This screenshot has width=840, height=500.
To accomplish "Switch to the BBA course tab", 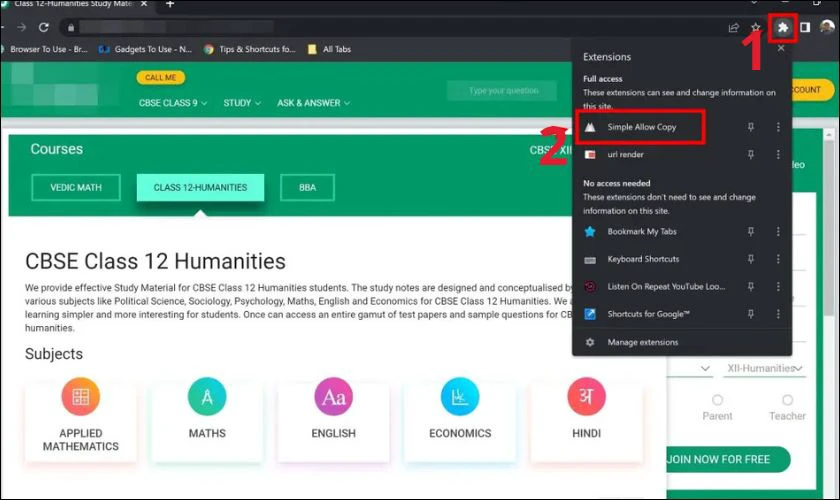I will (x=308, y=188).
